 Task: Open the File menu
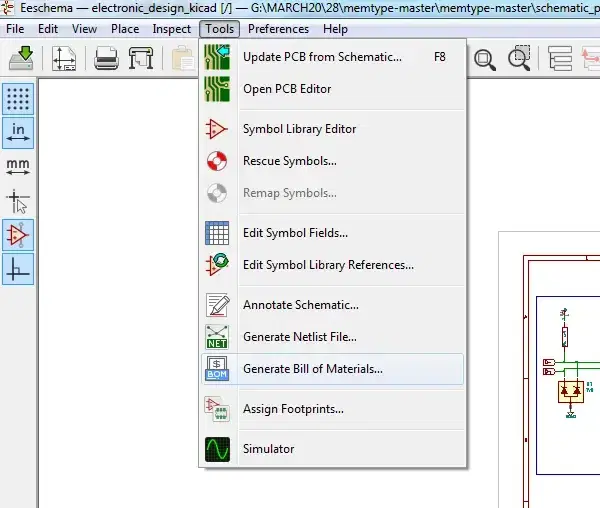[15, 29]
